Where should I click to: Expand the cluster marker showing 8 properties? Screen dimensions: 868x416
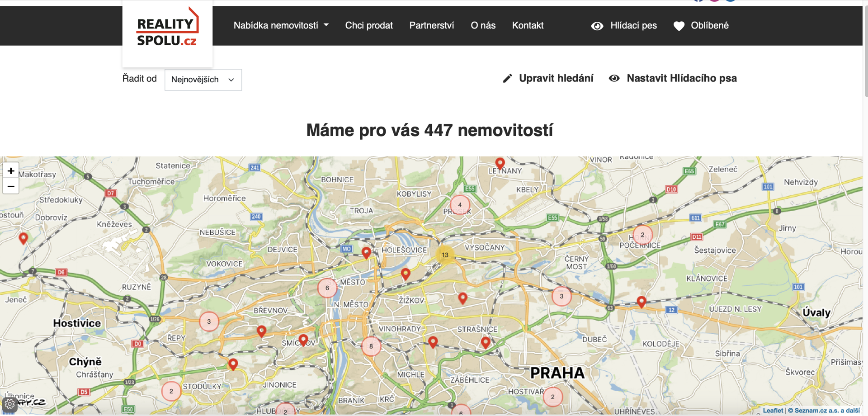[371, 346]
